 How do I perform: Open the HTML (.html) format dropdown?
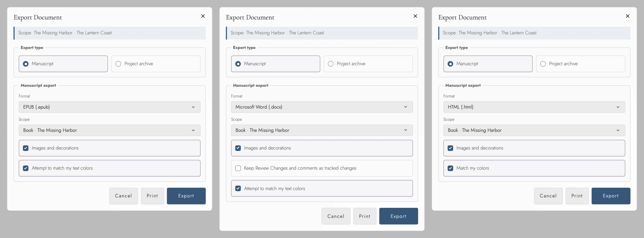click(x=534, y=107)
